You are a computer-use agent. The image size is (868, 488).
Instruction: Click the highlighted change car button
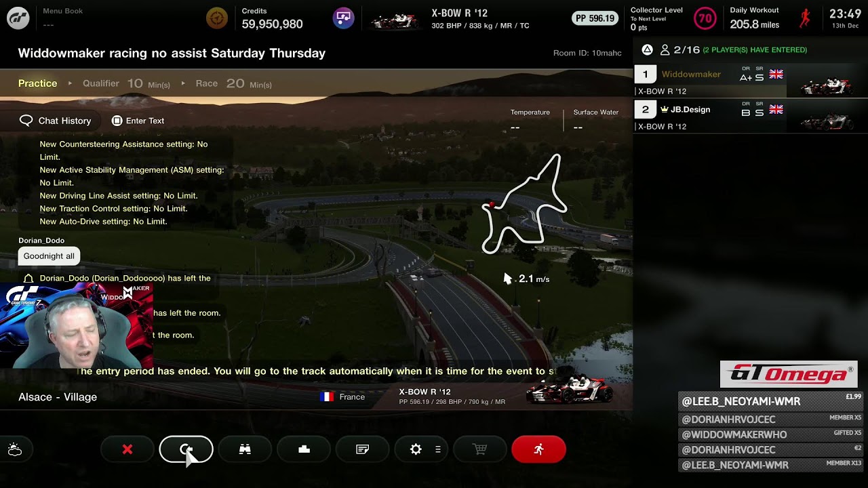(186, 449)
